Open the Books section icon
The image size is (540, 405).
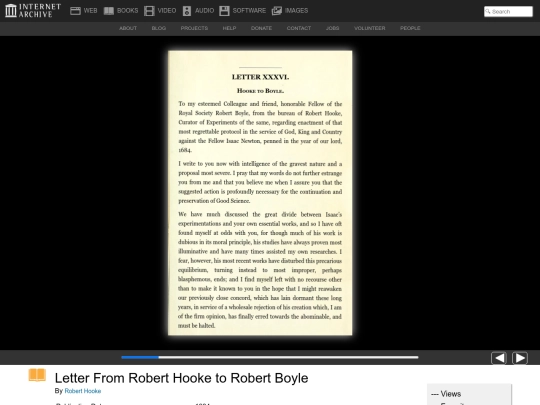(x=109, y=11)
